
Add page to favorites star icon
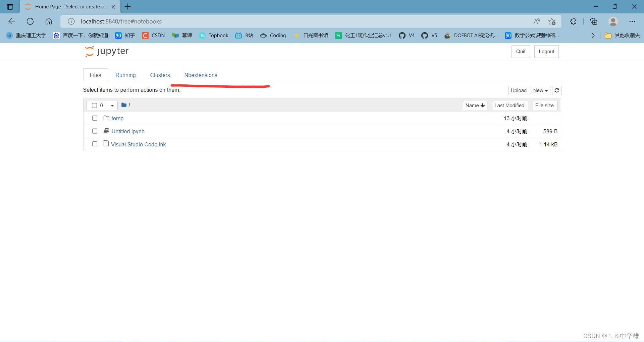pyautogui.click(x=552, y=21)
